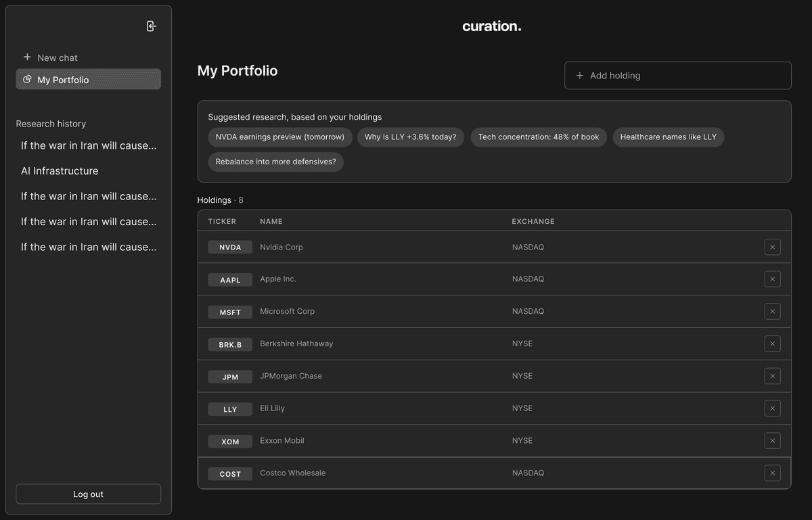The height and width of the screenshot is (520, 812).
Task: Click NYSE exchange in Exxon Mobil row
Action: pos(522,440)
